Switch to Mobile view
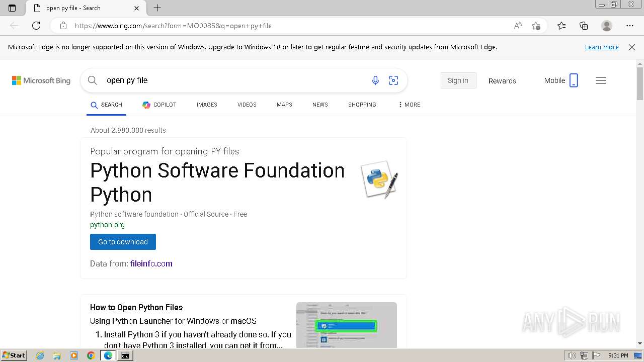The image size is (644, 362). (561, 80)
